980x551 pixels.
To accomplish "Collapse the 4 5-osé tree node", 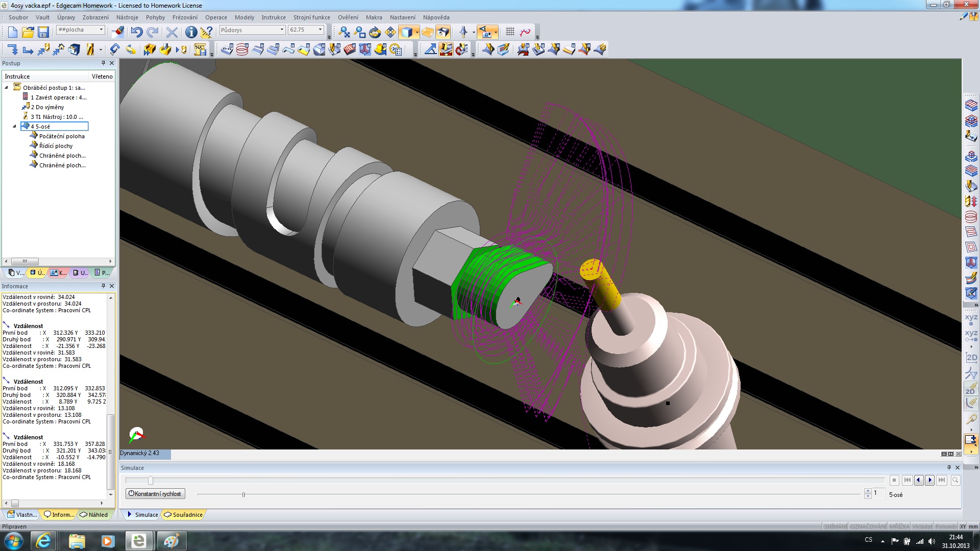I will click(14, 127).
